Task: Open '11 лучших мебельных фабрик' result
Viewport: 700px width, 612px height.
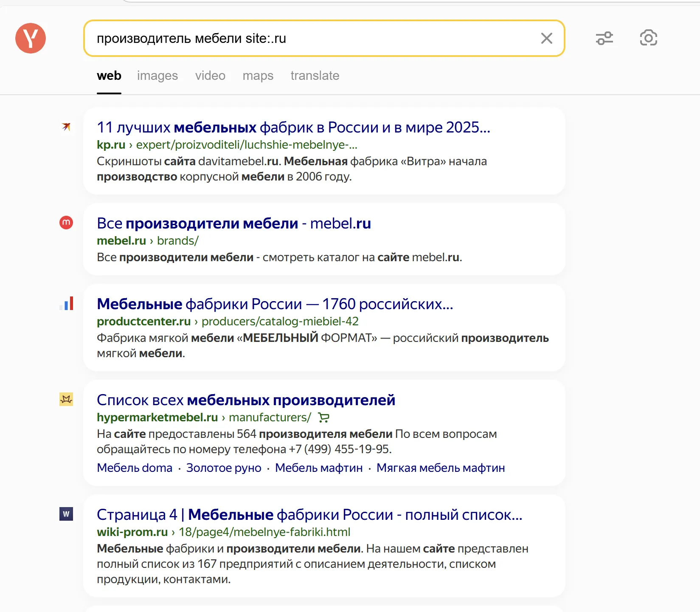Action: tap(293, 127)
